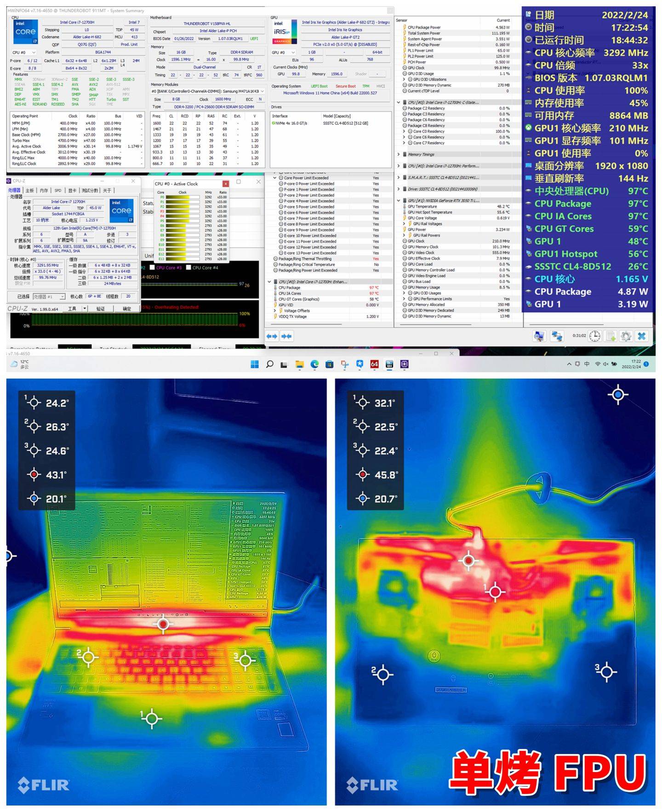Switch to CPU-Z 关于 tab
This screenshot has width=662, height=812.
tap(107, 190)
